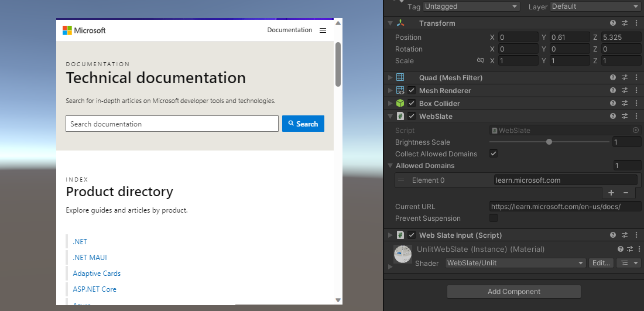
Task: Enable Prevent Suspension checkbox
Action: [494, 218]
